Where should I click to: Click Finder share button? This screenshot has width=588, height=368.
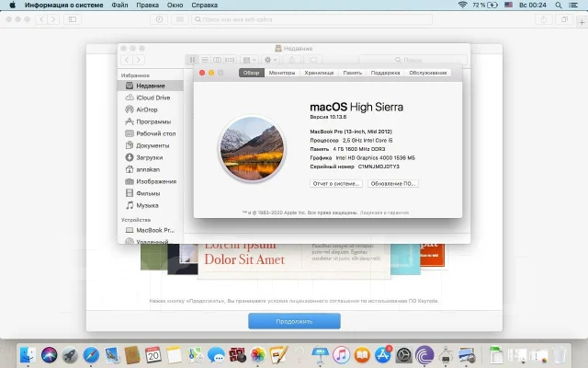click(292, 60)
